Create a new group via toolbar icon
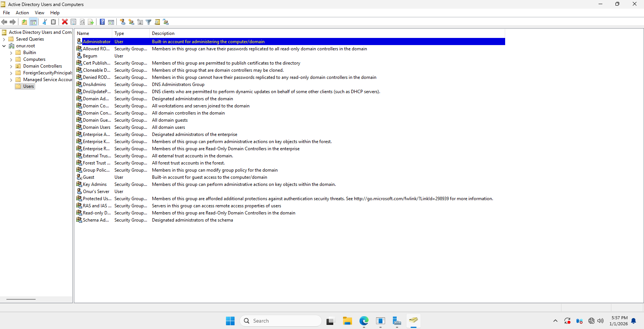The height and width of the screenshot is (329, 644). [x=131, y=22]
